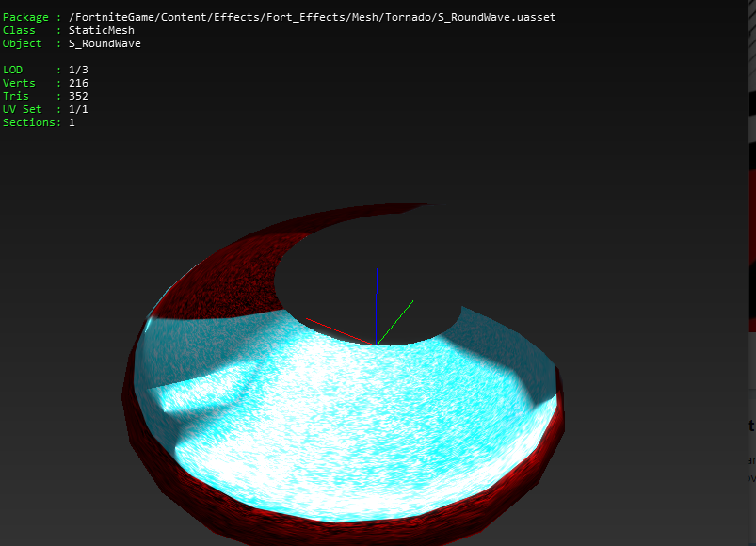756x546 pixels.
Task: Select the class value "StaticMesh"
Action: pos(102,30)
